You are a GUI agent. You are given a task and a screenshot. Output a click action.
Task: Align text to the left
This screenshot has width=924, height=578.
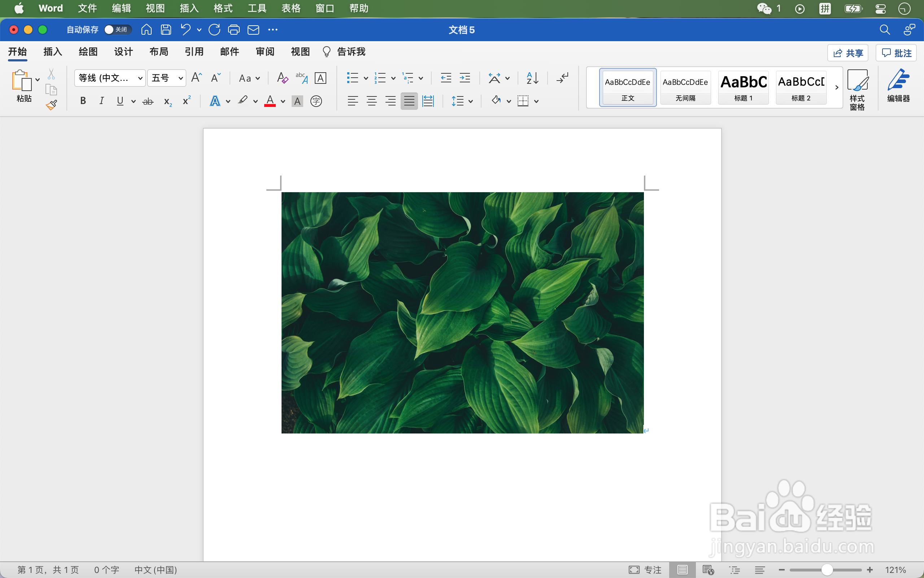coord(353,101)
